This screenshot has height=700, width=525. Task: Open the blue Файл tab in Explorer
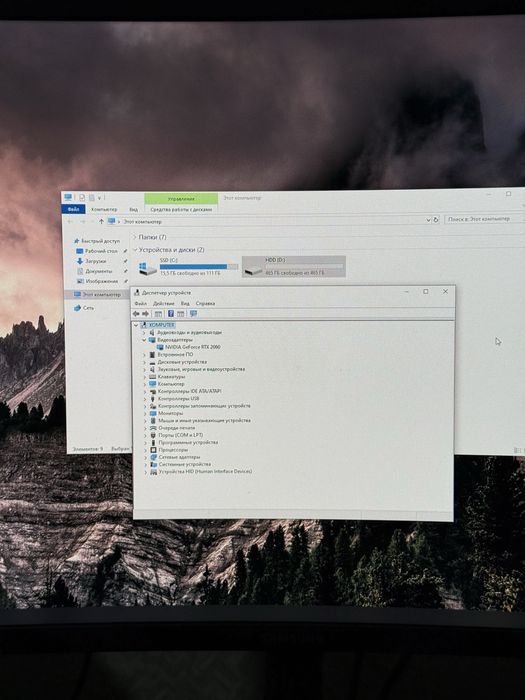(x=74, y=209)
